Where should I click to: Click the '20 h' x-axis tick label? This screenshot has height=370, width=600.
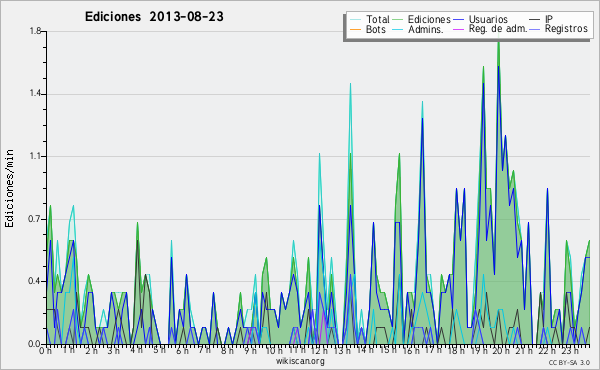point(501,350)
